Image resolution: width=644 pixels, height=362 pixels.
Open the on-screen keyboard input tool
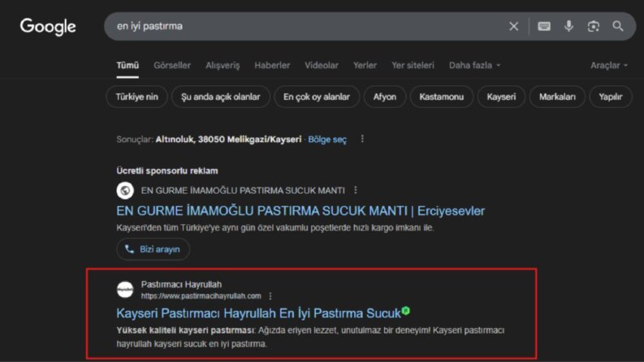(x=544, y=26)
